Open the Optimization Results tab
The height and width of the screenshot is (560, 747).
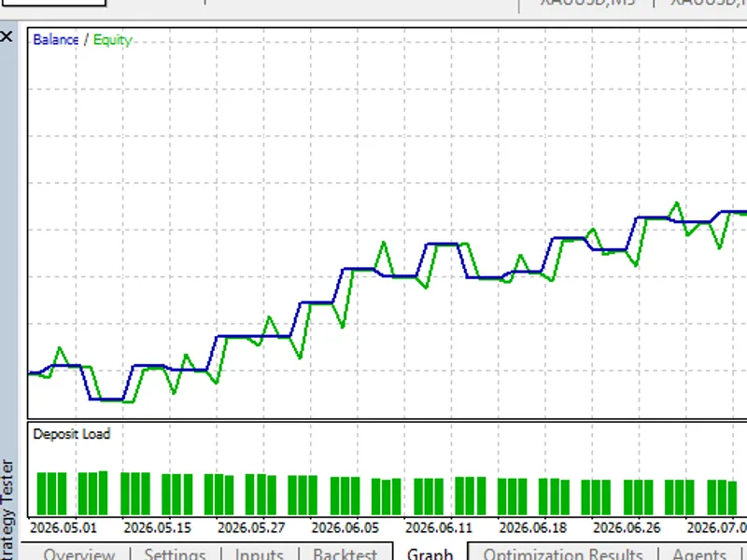pyautogui.click(x=563, y=554)
